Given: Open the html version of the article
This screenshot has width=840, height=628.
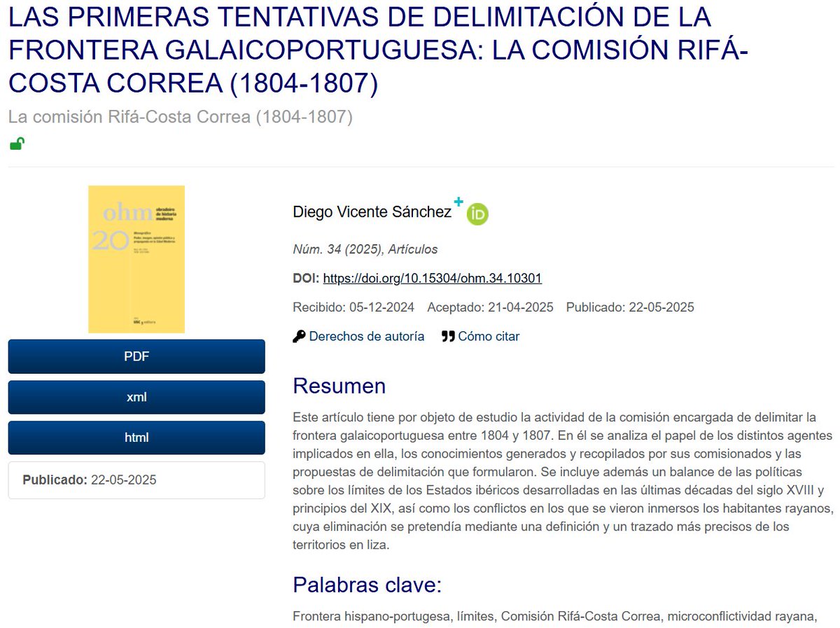Looking at the screenshot, I should coord(136,438).
